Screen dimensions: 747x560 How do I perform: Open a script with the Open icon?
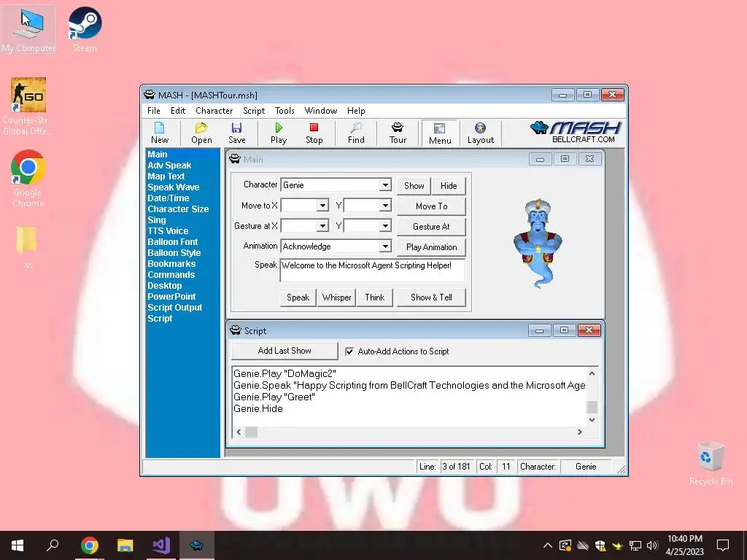[201, 133]
